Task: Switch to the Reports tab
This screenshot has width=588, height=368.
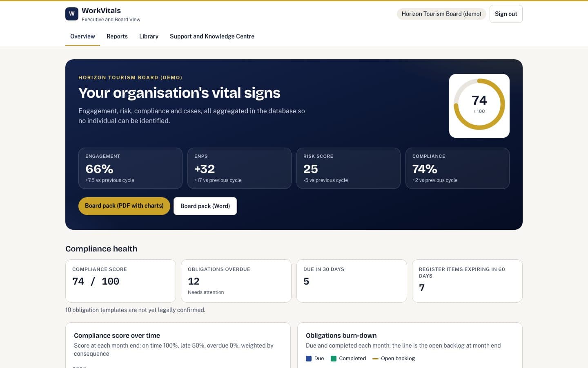Action: [117, 36]
